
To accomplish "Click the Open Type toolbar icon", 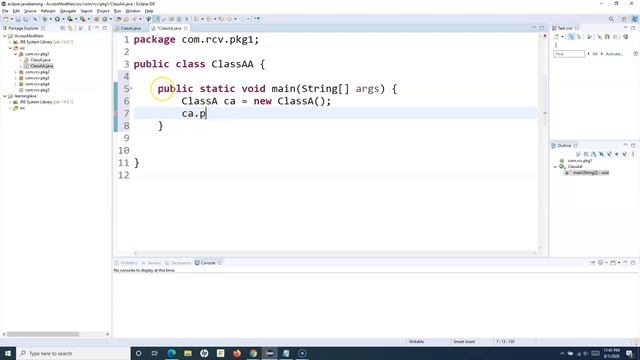I will pos(119,19).
